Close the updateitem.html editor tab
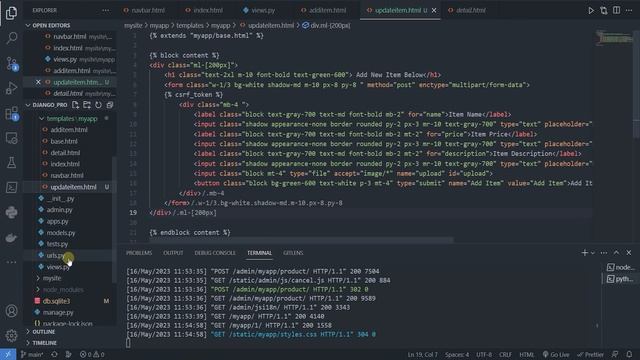 434,10
